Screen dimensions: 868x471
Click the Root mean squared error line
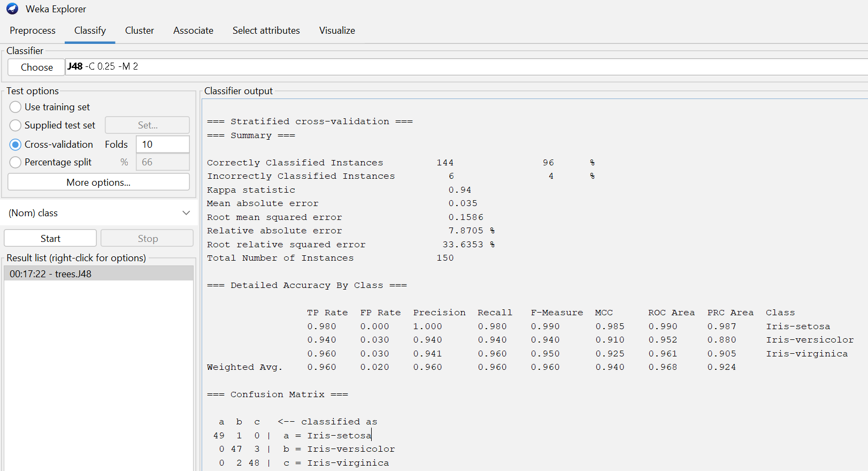345,217
